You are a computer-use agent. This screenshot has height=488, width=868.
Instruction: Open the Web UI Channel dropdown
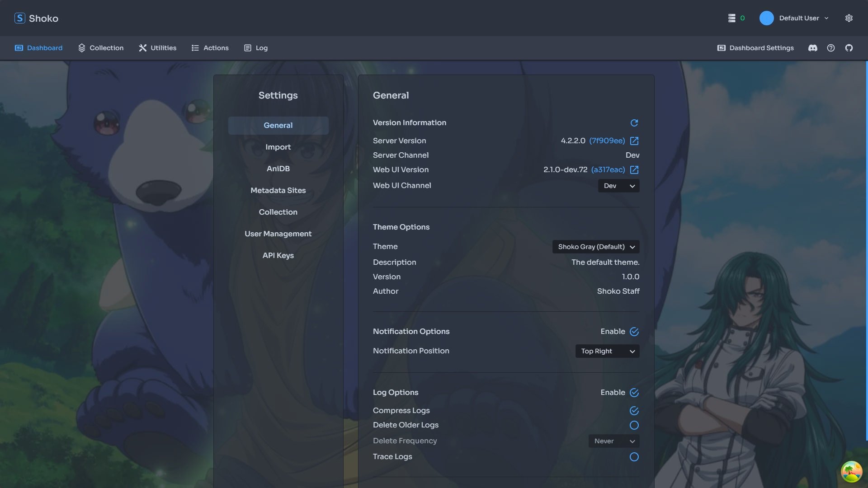tap(618, 186)
